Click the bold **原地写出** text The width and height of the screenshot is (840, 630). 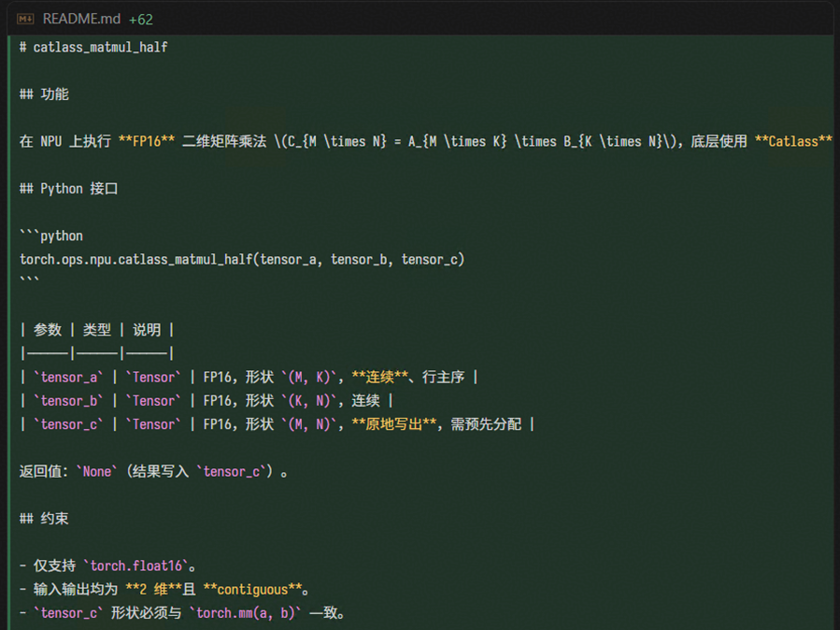coord(393,424)
